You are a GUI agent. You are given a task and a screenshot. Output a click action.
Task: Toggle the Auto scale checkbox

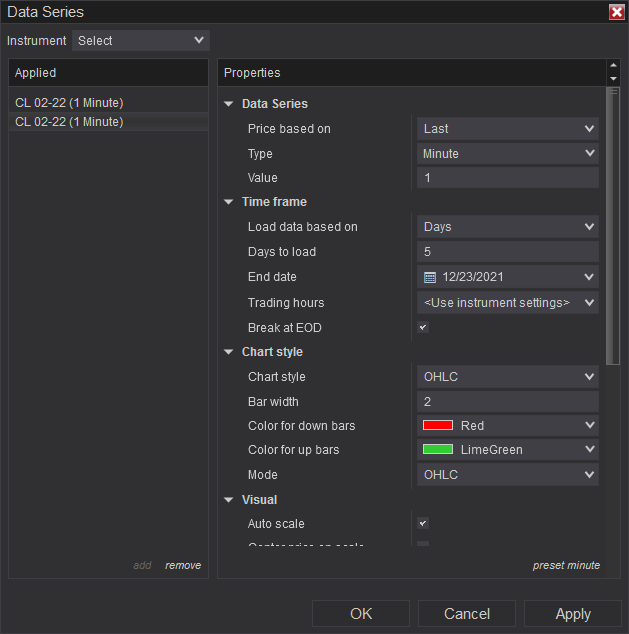423,523
